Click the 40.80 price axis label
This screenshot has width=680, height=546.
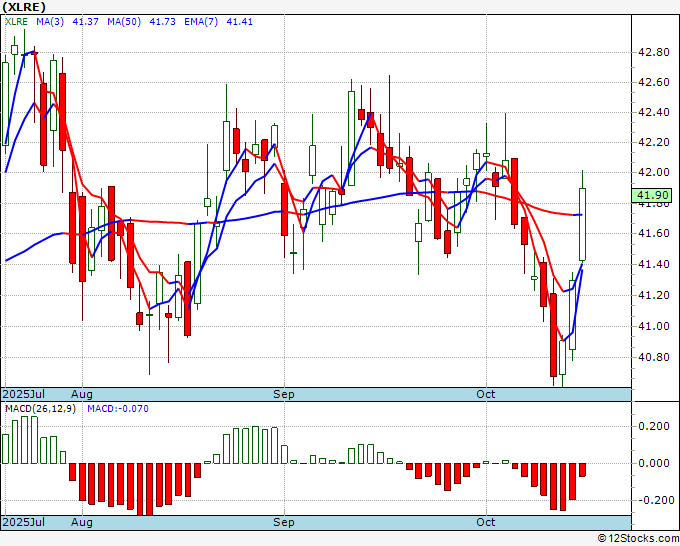(654, 357)
